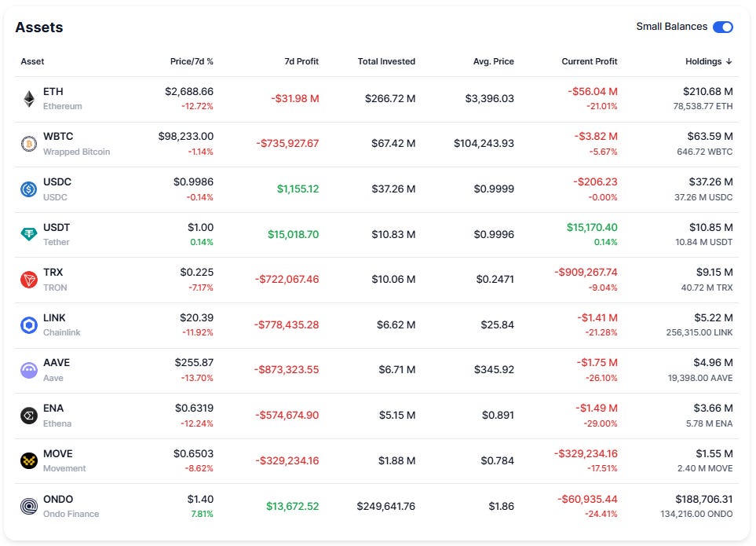The height and width of the screenshot is (546, 756).
Task: Click ETH 7d profit -$31.98 M
Action: click(x=294, y=98)
